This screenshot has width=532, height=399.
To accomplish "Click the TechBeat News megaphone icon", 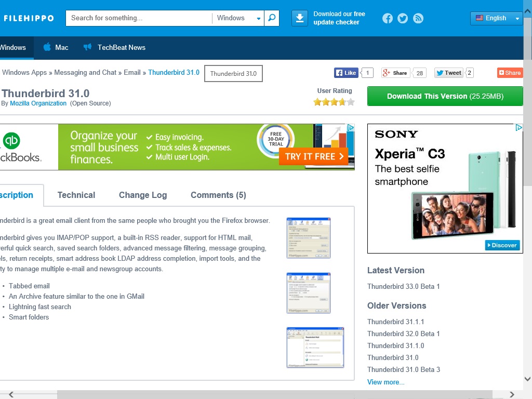I will [x=87, y=47].
